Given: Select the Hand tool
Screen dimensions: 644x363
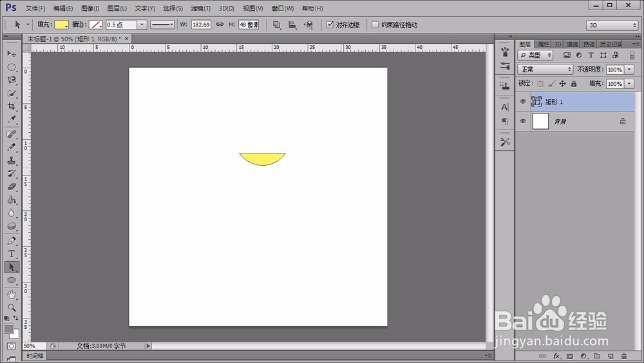Looking at the screenshot, I should point(12,295).
